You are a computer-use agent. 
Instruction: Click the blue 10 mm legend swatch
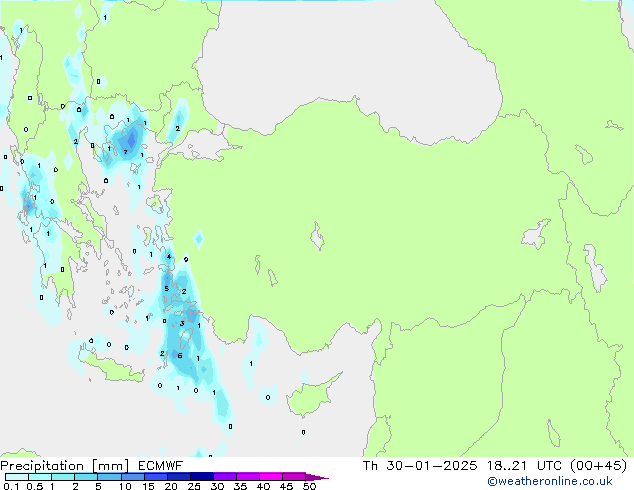132,477
